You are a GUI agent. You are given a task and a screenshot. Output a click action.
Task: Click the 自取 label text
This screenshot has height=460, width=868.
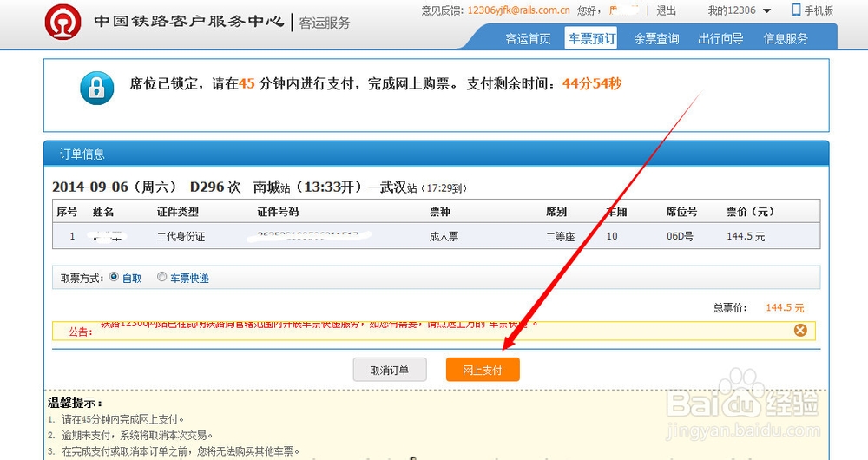tap(132, 278)
